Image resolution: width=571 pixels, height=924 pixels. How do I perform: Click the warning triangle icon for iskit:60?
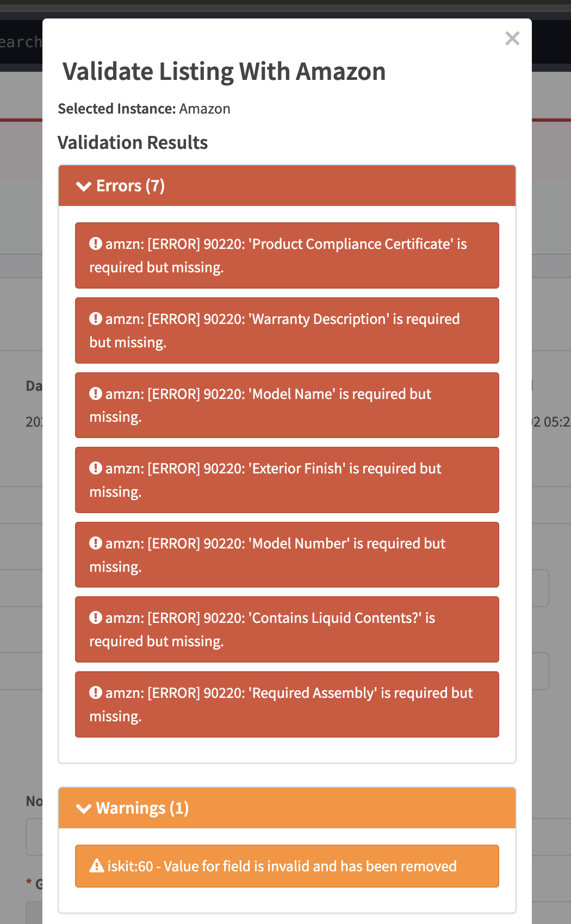click(97, 865)
